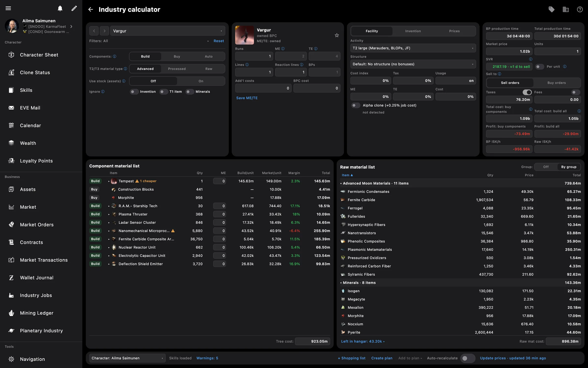Image resolution: width=588 pixels, height=368 pixels.
Task: Toggle the Per unit switch
Action: 540,66
